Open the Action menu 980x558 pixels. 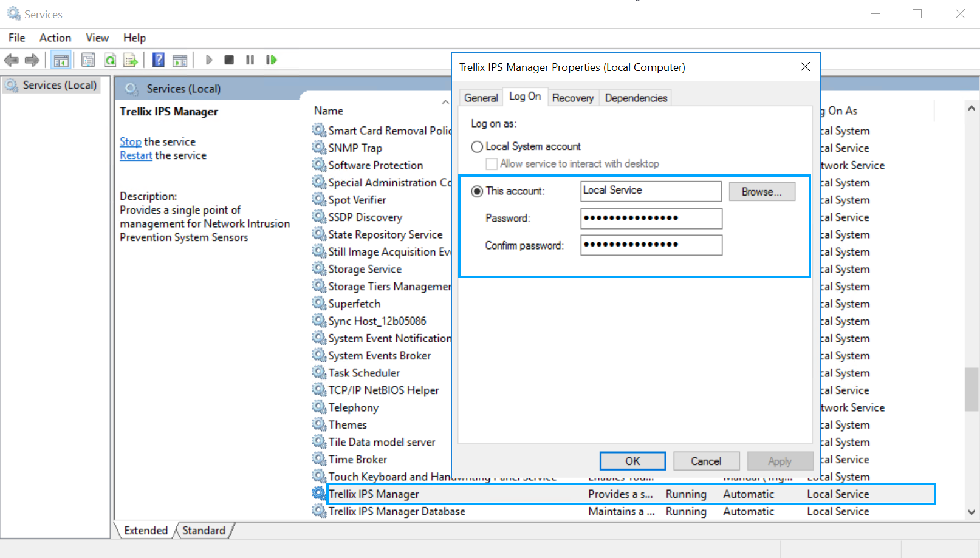(x=55, y=38)
